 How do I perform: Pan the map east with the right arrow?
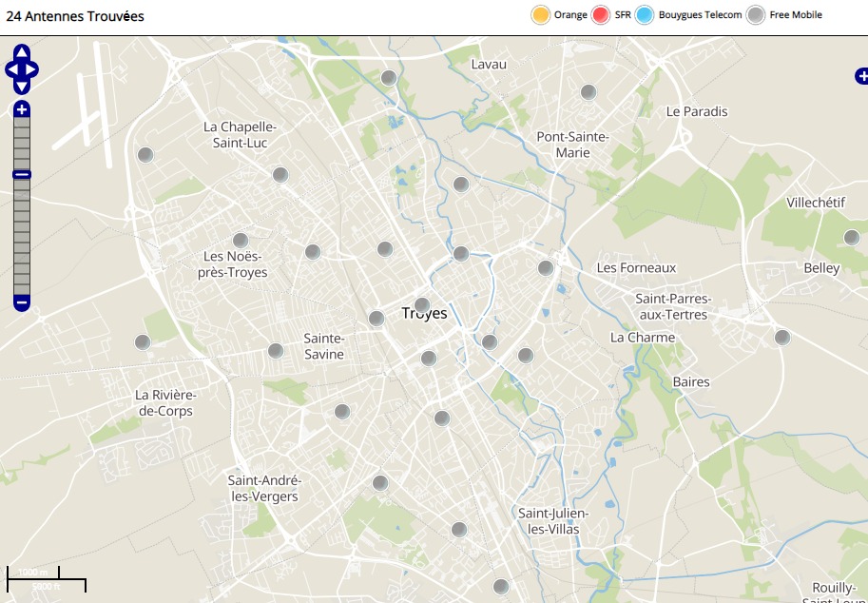(x=31, y=69)
